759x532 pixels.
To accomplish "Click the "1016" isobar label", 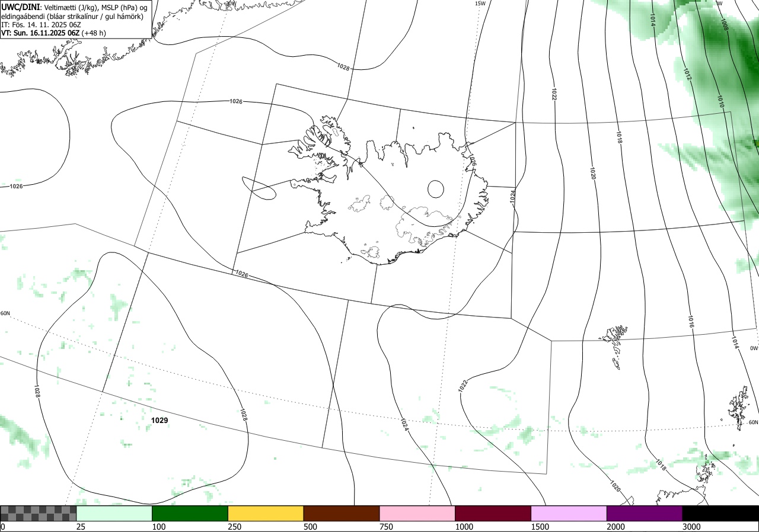I will click(x=691, y=322).
